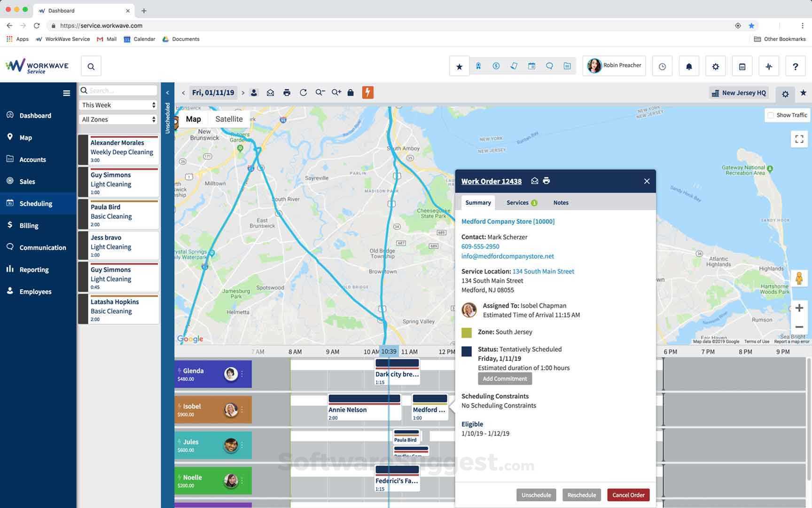
Task: Toggle the favorites star next to the gear
Action: [x=803, y=94]
